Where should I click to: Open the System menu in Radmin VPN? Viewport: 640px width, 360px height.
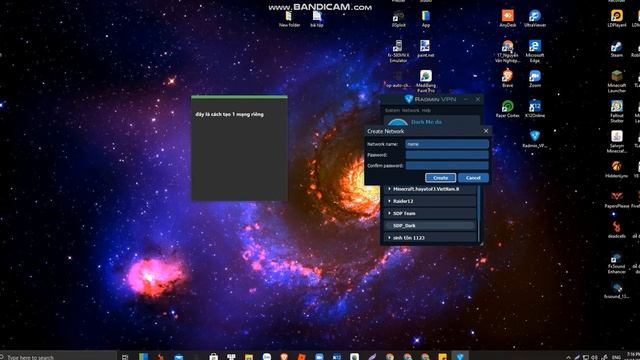392,111
